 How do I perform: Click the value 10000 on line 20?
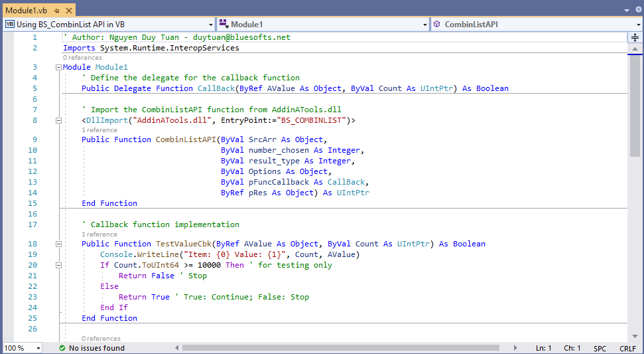pos(209,265)
